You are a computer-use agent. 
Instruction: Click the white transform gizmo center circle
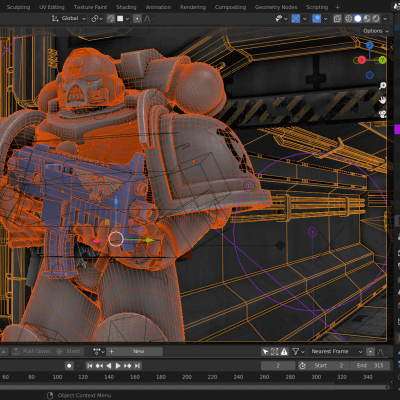pyautogui.click(x=116, y=239)
